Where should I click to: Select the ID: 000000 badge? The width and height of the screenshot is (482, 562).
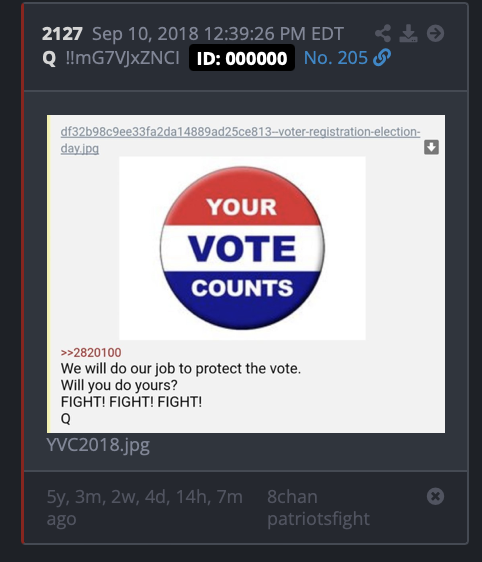242,58
